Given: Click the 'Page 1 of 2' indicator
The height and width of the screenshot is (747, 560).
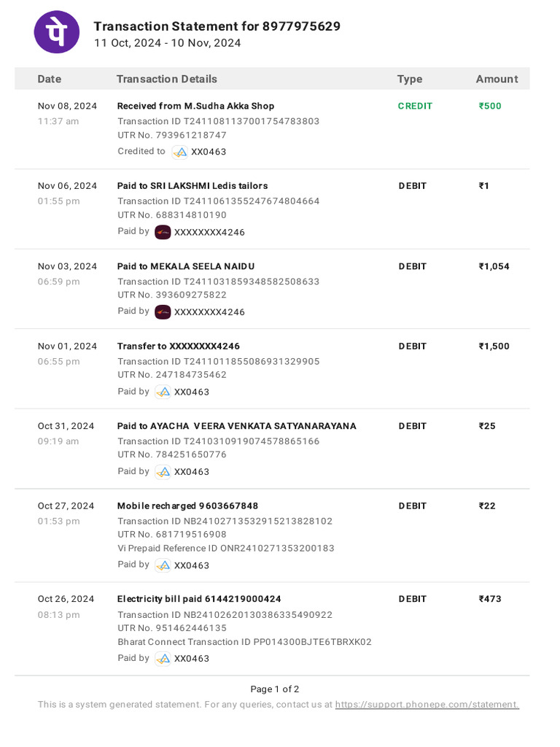Looking at the screenshot, I should (x=275, y=689).
